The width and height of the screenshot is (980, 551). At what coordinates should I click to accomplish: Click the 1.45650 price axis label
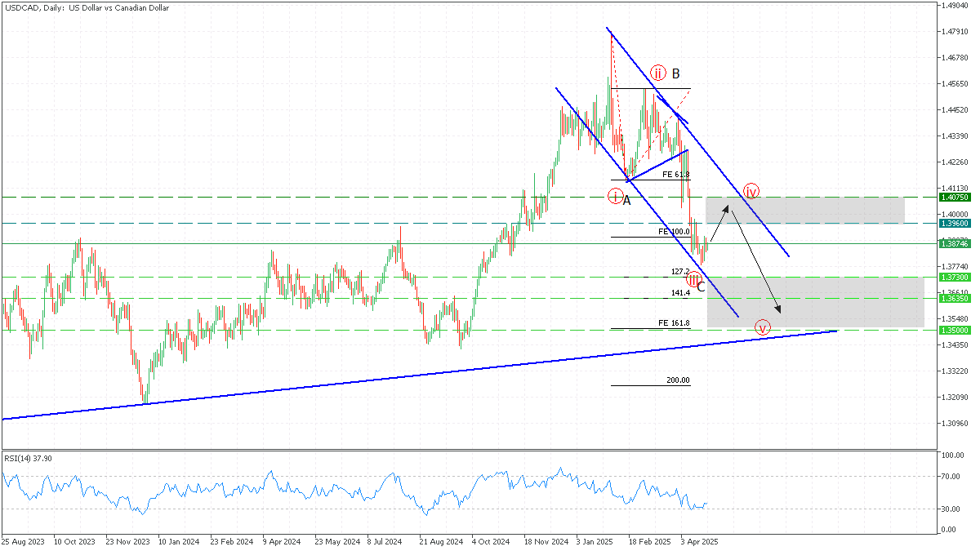(955, 84)
